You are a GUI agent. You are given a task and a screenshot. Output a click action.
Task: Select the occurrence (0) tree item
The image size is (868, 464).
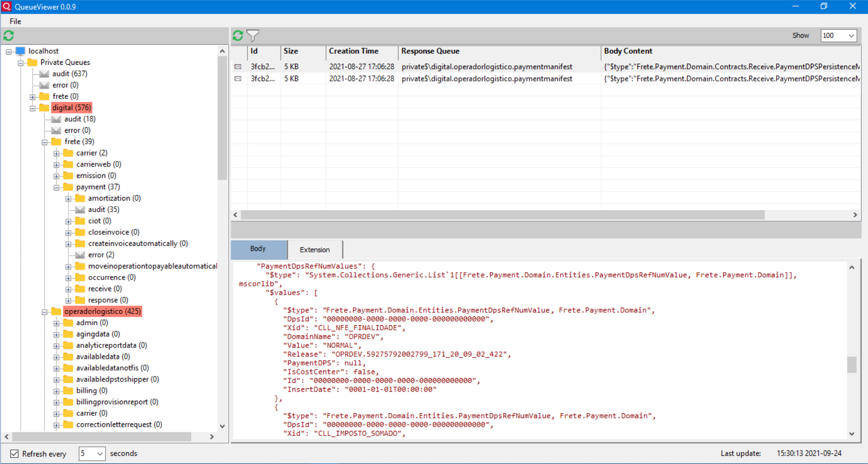pos(112,277)
